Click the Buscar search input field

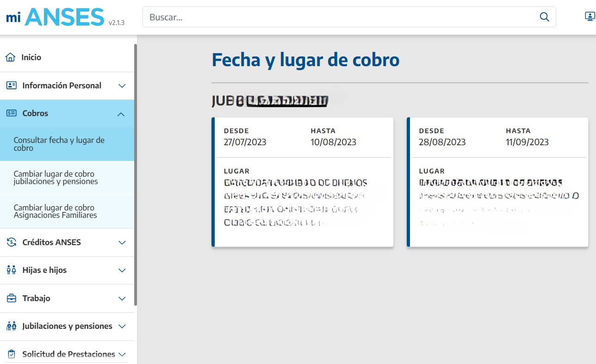coord(340,17)
